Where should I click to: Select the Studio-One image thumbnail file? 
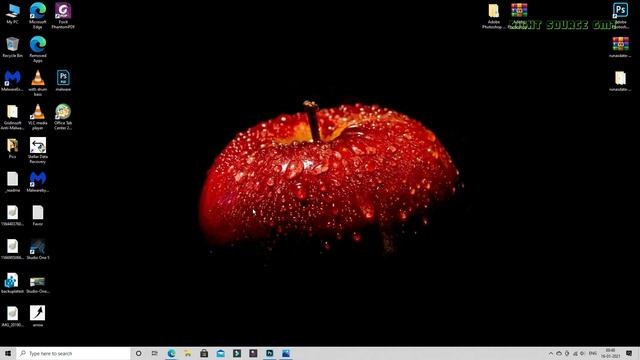point(38,283)
